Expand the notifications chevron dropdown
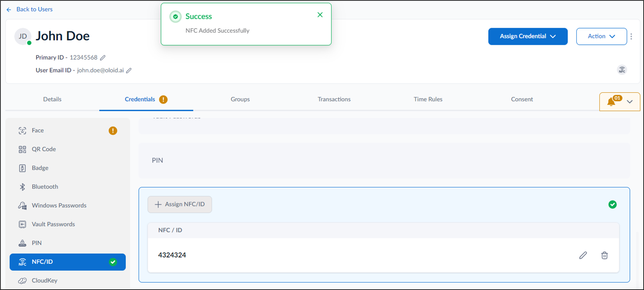The width and height of the screenshot is (644, 290). [x=630, y=102]
